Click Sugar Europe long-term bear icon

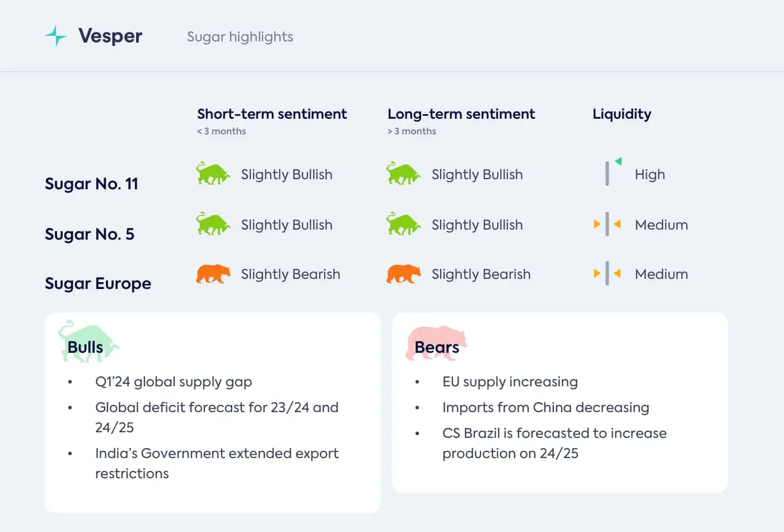coord(403,274)
